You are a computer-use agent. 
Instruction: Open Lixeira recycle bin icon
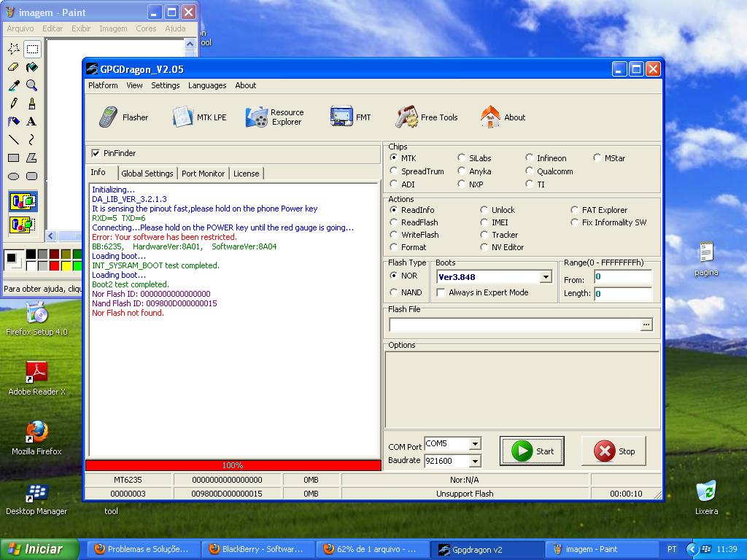pyautogui.click(x=706, y=497)
